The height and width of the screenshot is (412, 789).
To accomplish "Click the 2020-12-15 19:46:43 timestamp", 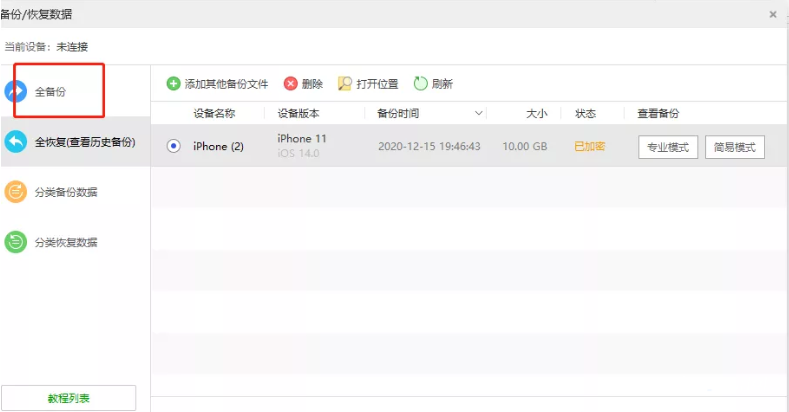I will tap(429, 146).
